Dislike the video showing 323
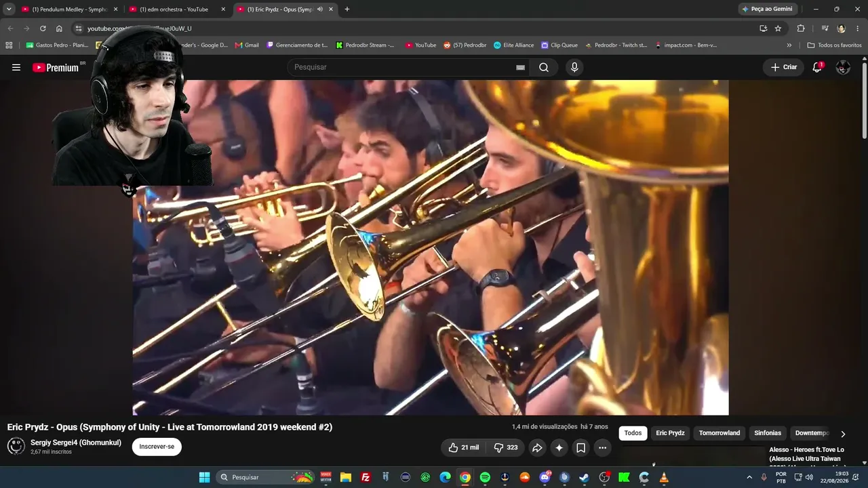This screenshot has height=488, width=868. [x=506, y=447]
